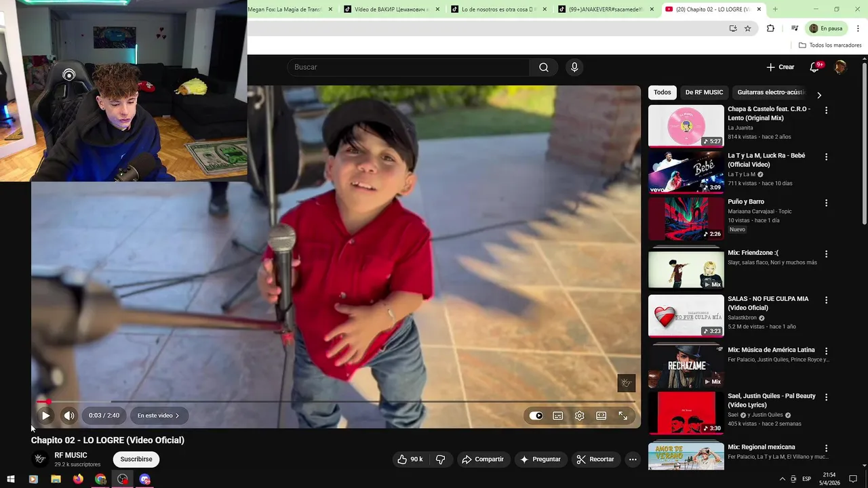Image resolution: width=868 pixels, height=488 pixels.
Task: Open the Preguntar AI button
Action: tap(540, 459)
